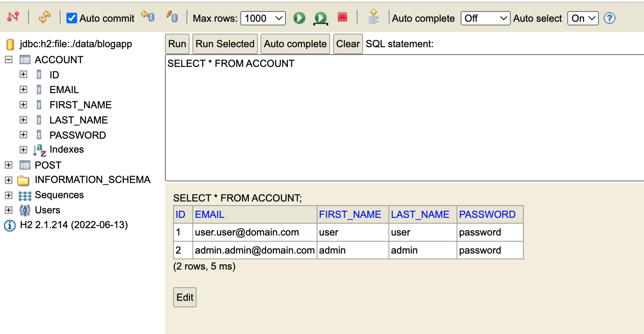Click the Sequences icon
Screen dimensions: 644x334
tap(25, 196)
